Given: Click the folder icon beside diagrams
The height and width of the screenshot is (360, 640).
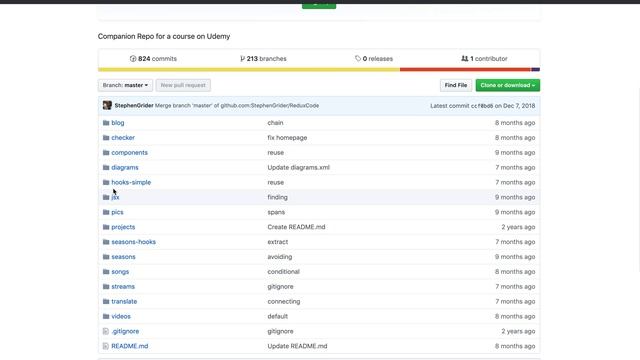Looking at the screenshot, I should click(x=106, y=167).
